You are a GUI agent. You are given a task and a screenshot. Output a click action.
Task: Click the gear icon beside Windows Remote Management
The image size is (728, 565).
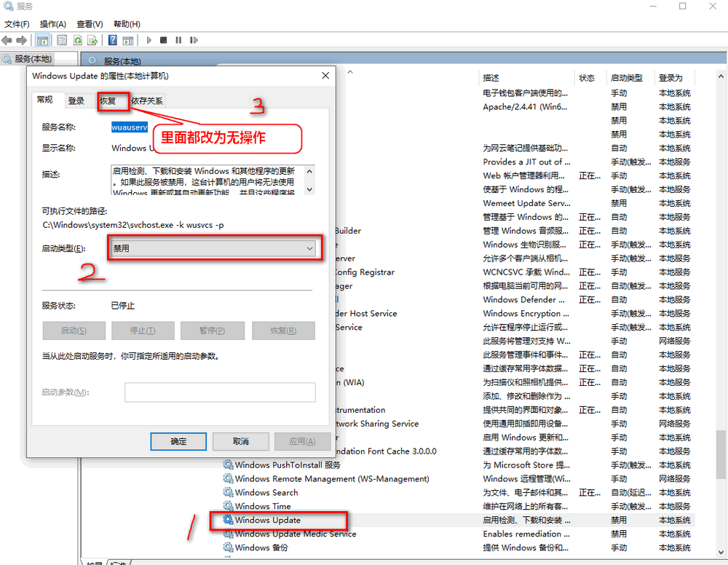(228, 478)
